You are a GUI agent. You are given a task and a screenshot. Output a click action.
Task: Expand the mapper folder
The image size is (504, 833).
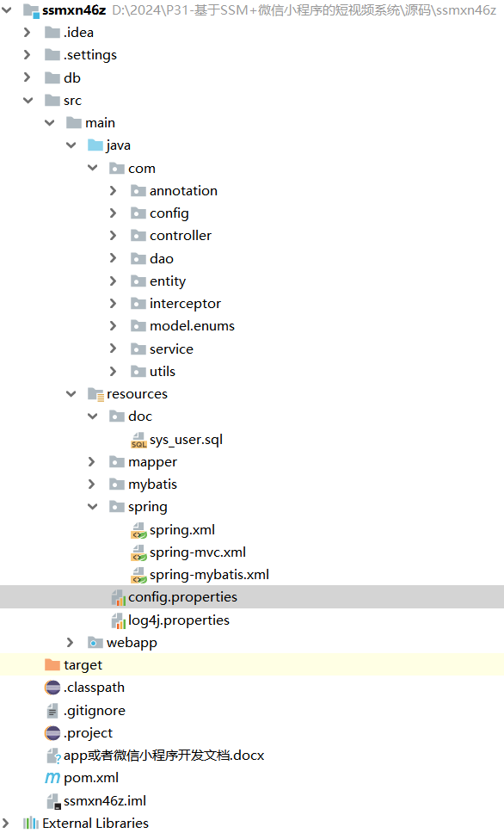(x=92, y=462)
